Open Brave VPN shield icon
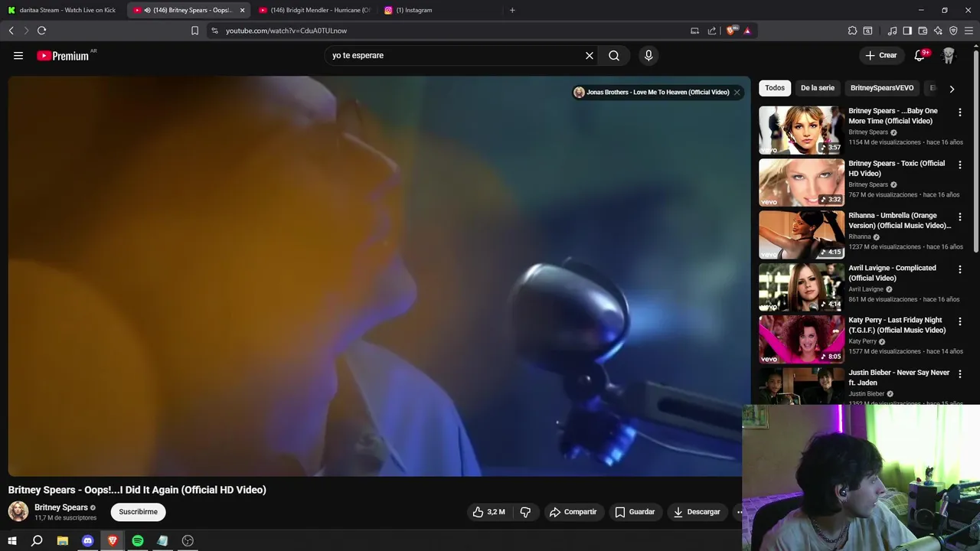The width and height of the screenshot is (980, 551). coord(953,31)
